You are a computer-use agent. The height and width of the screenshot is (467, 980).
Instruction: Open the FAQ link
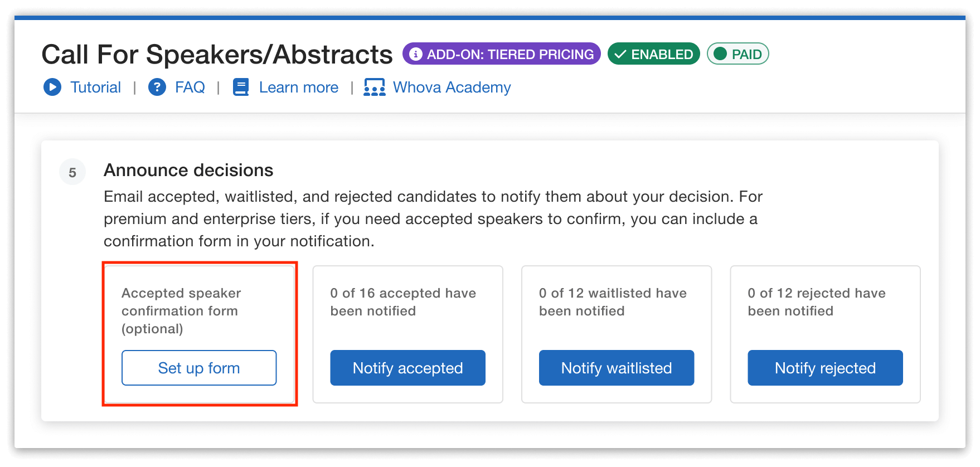coord(190,87)
